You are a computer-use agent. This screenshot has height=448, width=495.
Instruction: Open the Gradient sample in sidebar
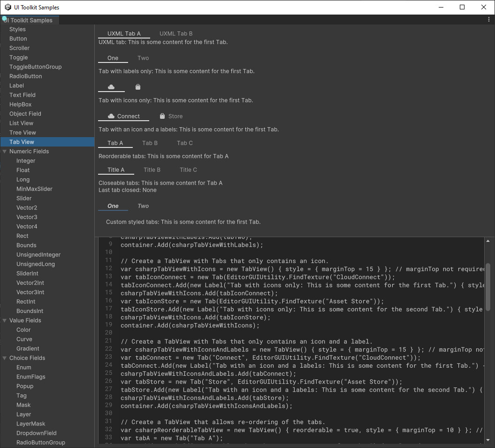click(x=28, y=348)
